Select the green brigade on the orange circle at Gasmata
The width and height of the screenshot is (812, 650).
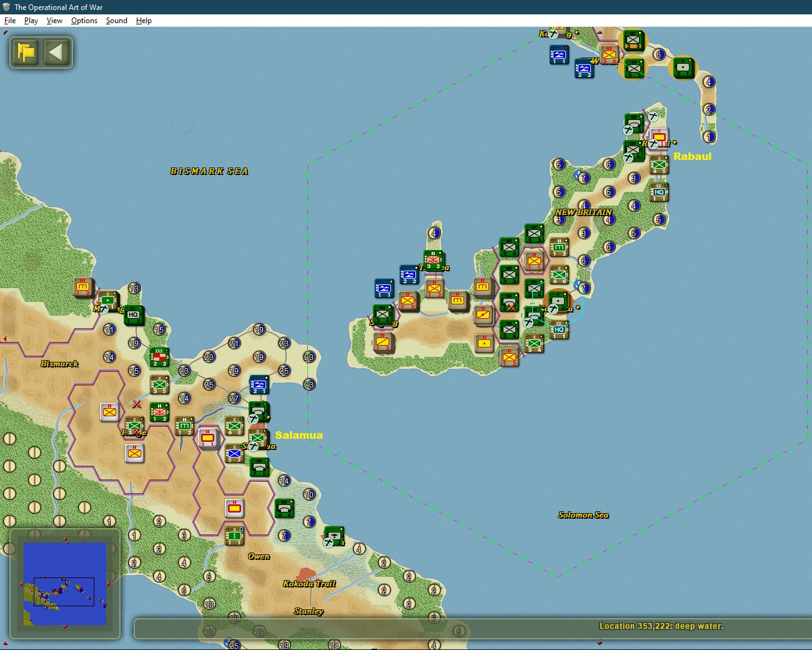558,302
